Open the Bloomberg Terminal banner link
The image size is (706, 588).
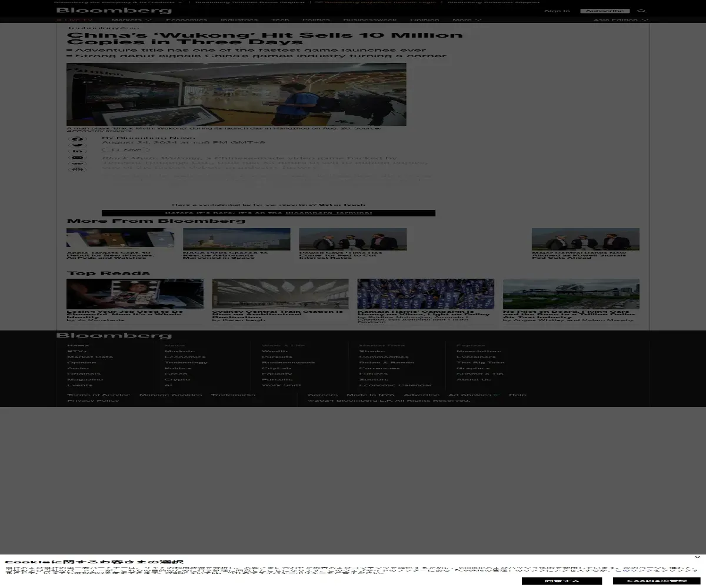tap(268, 213)
